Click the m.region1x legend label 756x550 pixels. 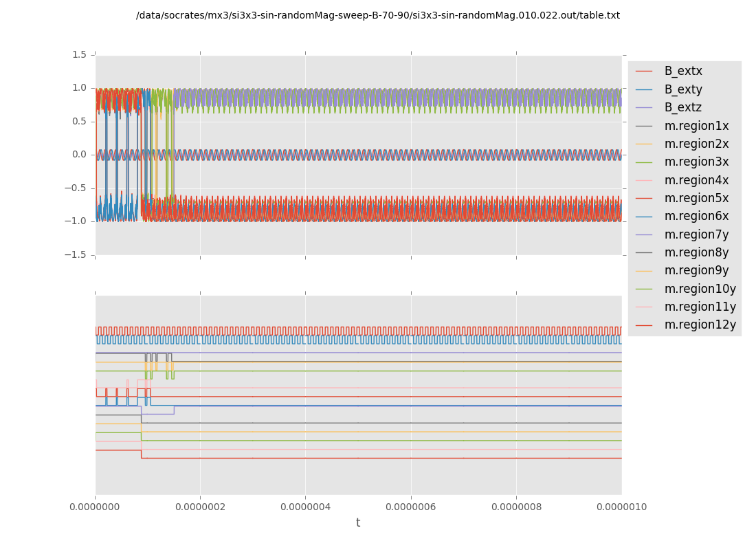(696, 126)
